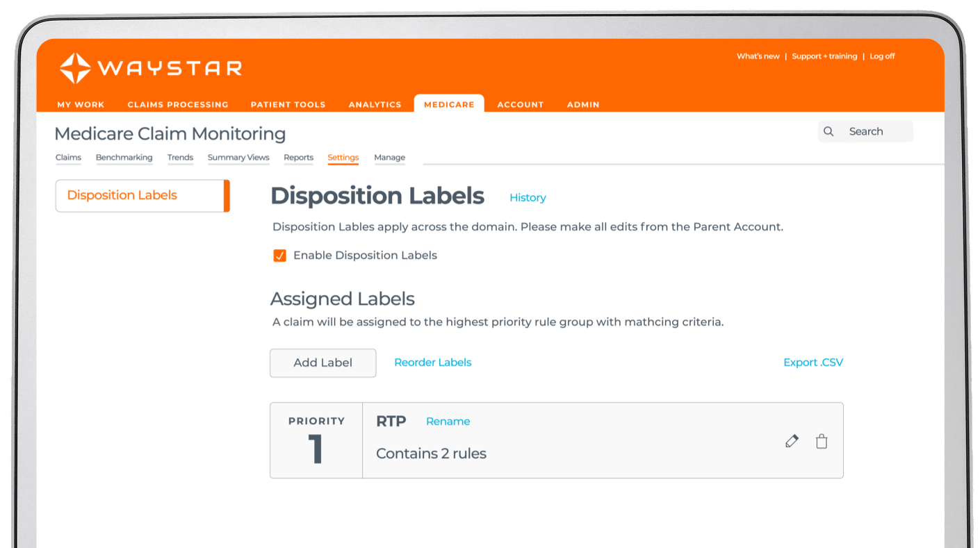Delete the RTP label using trash icon
Image resolution: width=980 pixels, height=548 pixels.
pyautogui.click(x=822, y=441)
